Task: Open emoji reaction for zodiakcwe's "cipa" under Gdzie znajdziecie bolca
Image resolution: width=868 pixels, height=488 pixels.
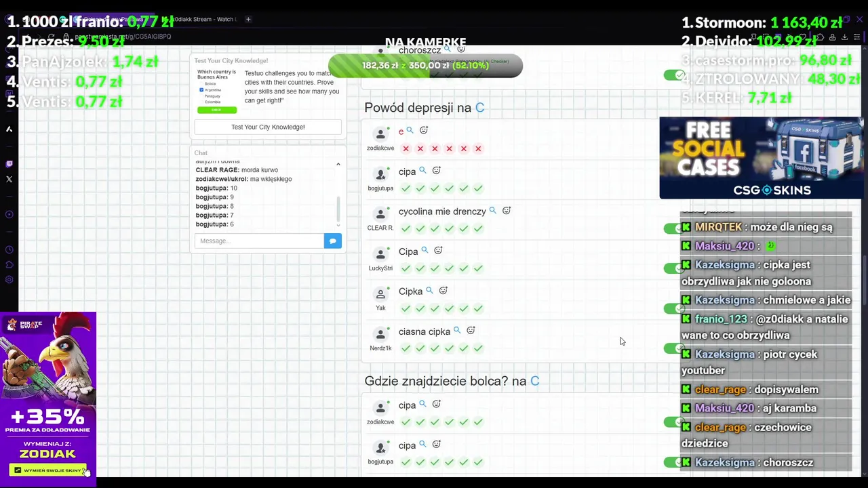Action: (x=437, y=404)
